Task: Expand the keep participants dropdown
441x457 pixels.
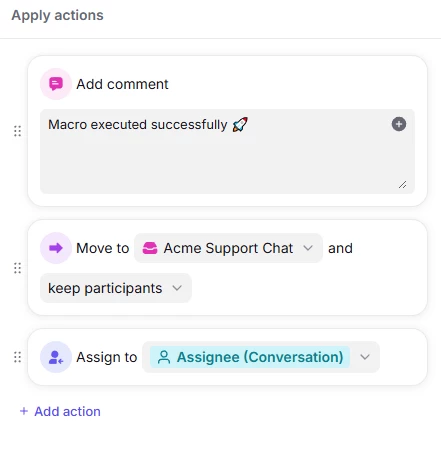Action: [x=116, y=288]
